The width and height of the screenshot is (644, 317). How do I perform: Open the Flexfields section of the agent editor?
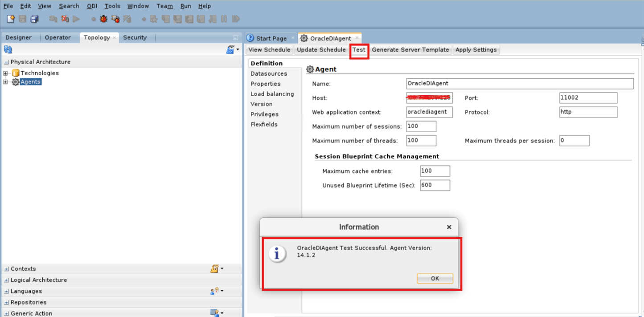click(x=264, y=124)
